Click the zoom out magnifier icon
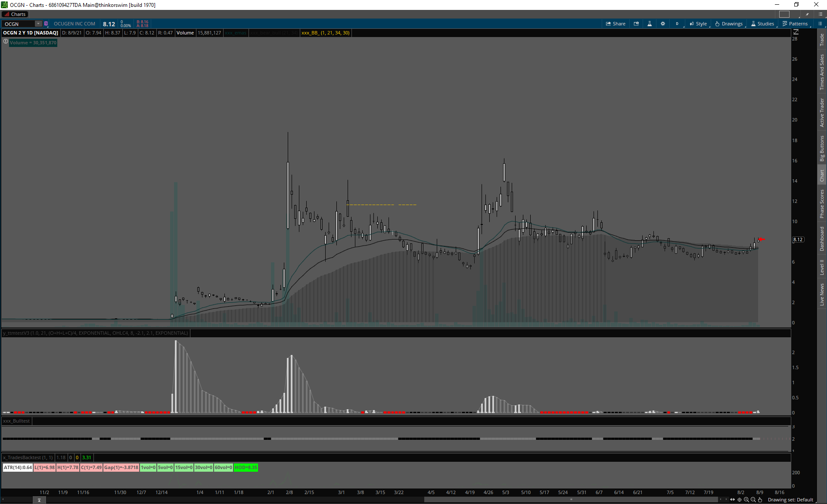The image size is (827, 504). tap(753, 500)
